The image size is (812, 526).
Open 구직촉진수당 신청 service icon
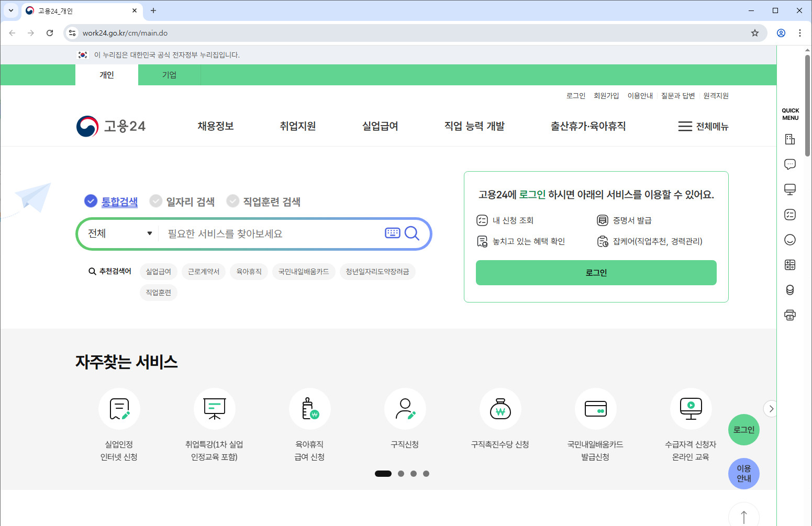pos(500,409)
